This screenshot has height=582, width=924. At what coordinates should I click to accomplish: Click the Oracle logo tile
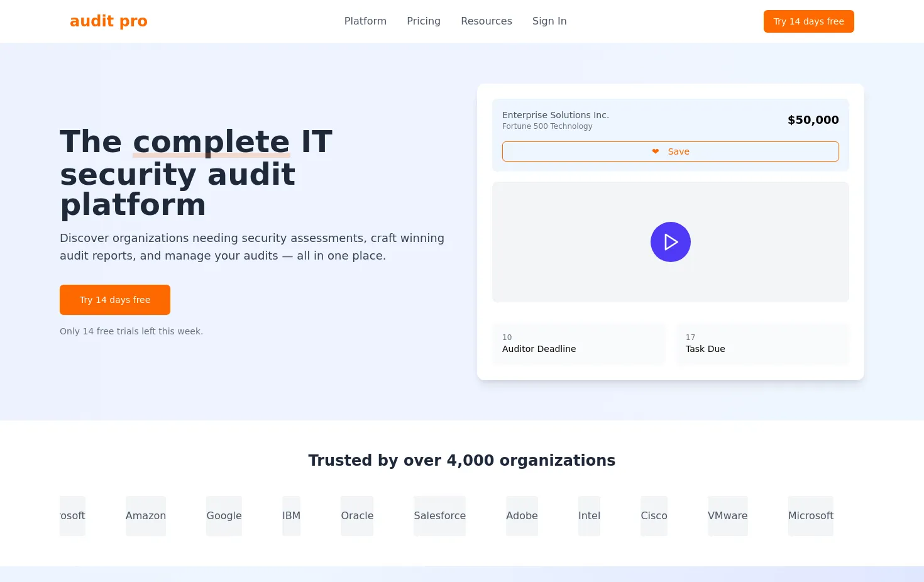pyautogui.click(x=357, y=516)
